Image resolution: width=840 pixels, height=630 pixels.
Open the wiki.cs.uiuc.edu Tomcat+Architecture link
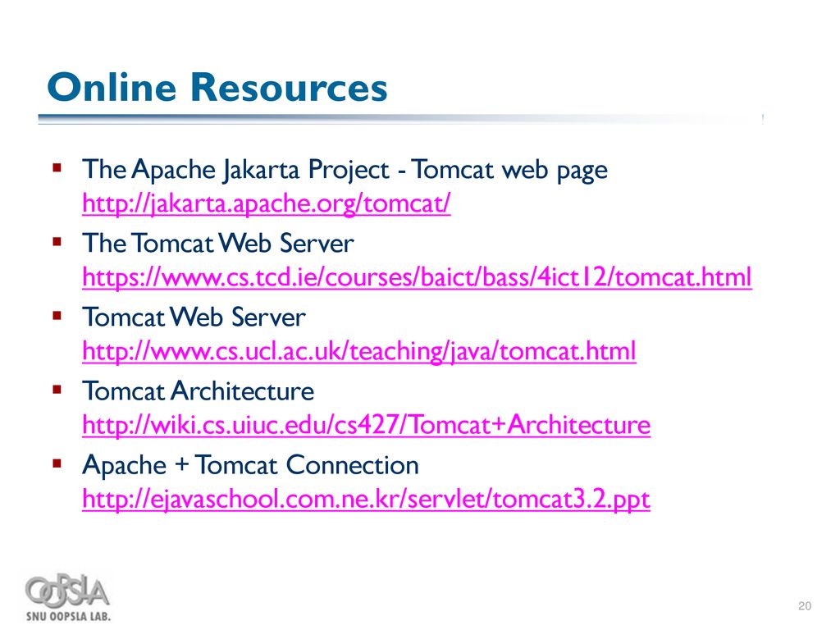366,425
